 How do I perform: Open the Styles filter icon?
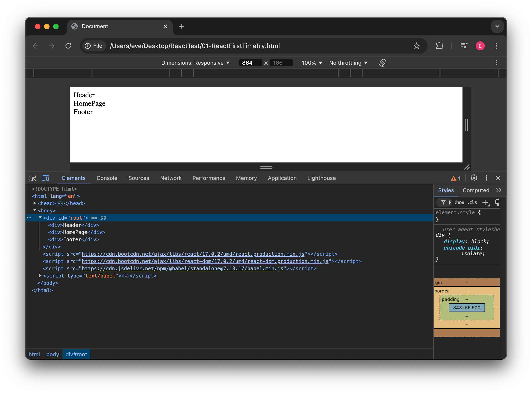(x=443, y=202)
